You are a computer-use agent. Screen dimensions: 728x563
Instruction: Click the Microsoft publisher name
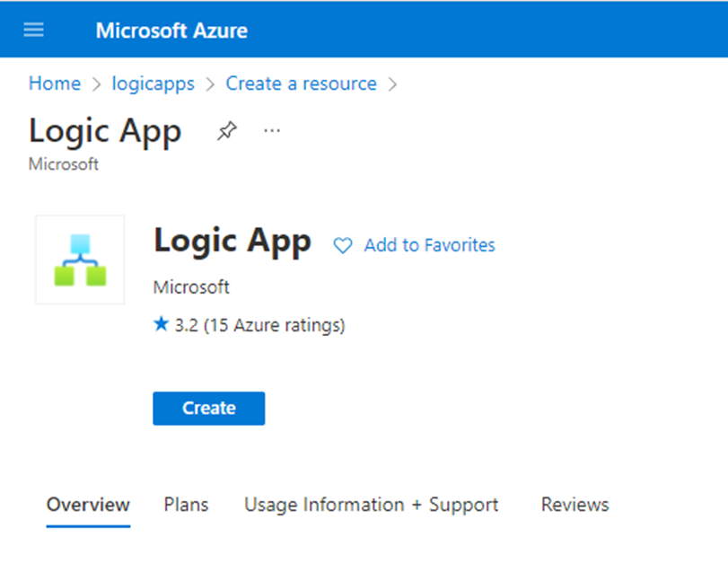(x=191, y=287)
